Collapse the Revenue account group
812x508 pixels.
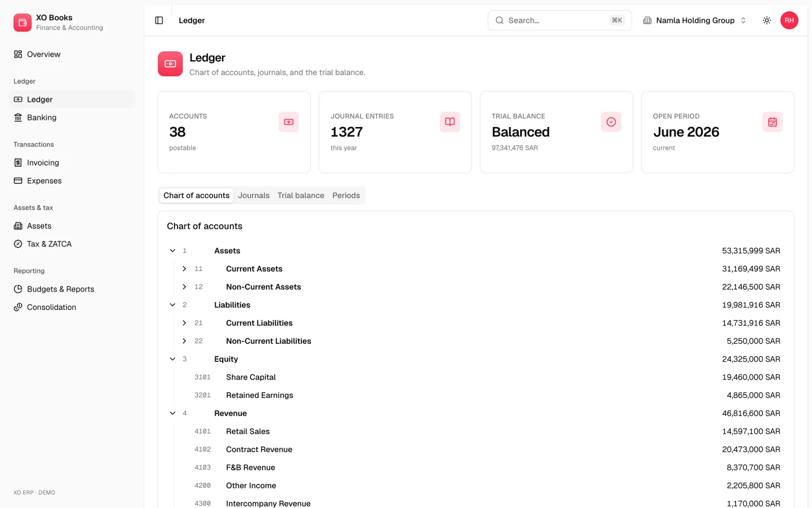173,414
